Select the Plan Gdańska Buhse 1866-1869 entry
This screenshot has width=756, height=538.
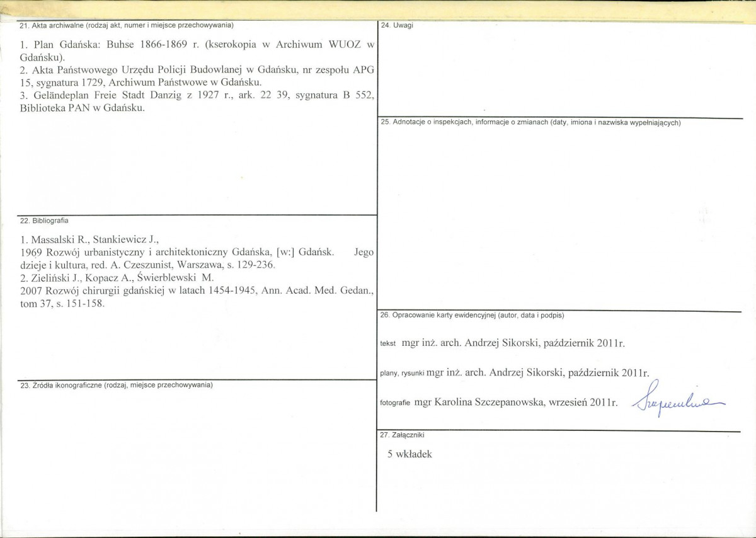coord(197,50)
